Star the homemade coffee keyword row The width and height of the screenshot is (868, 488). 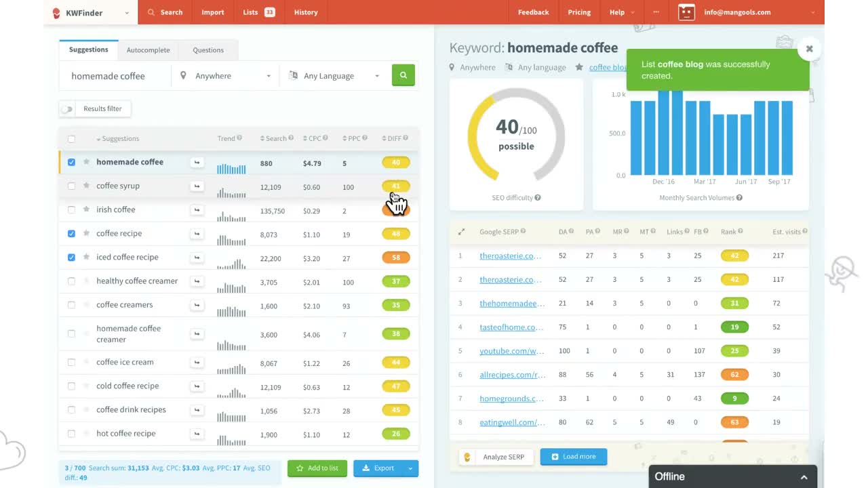[x=86, y=162]
